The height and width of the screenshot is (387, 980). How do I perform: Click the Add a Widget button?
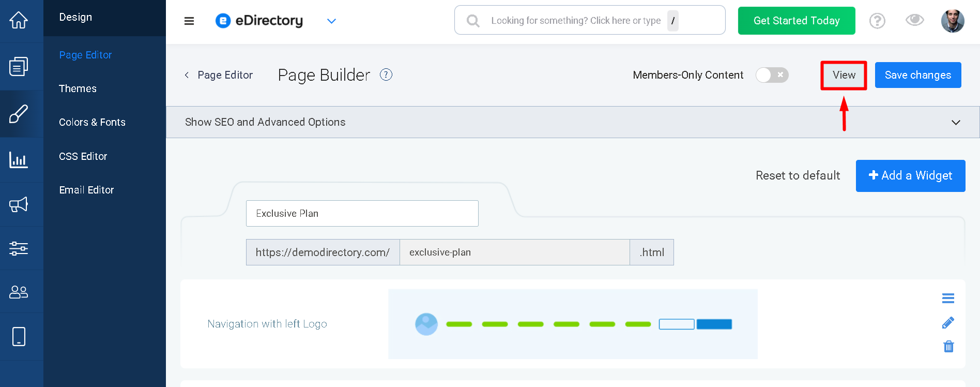click(x=910, y=176)
